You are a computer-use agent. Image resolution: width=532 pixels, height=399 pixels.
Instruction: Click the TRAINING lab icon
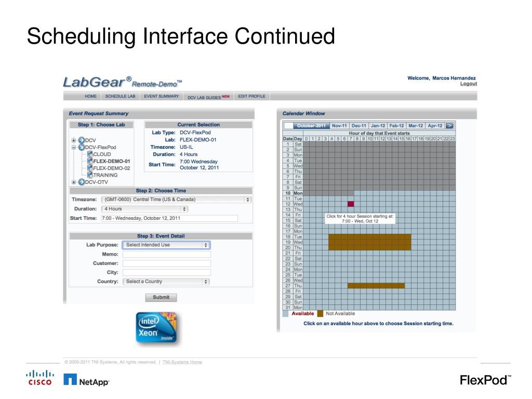click(90, 175)
